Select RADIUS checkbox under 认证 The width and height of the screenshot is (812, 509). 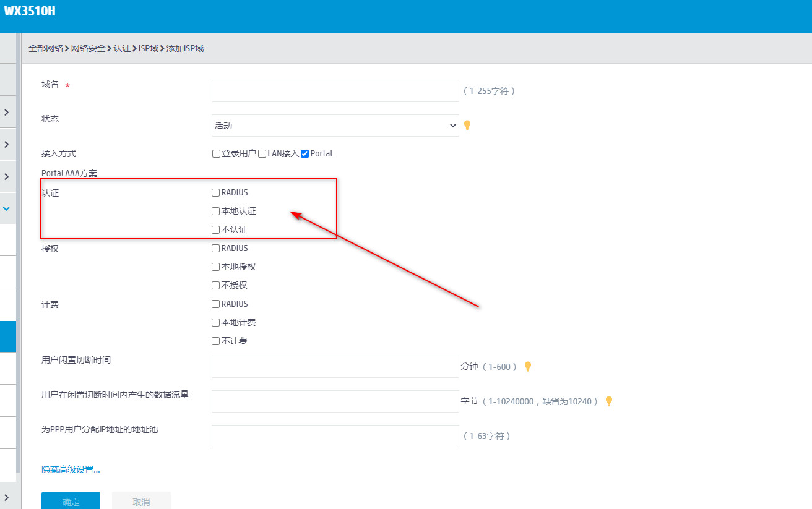(215, 192)
